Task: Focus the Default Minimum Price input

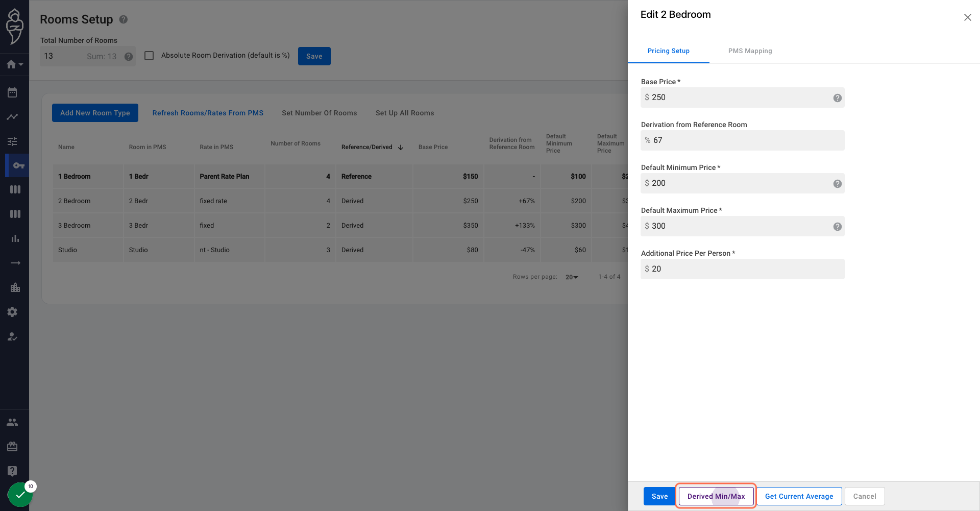Action: point(743,183)
